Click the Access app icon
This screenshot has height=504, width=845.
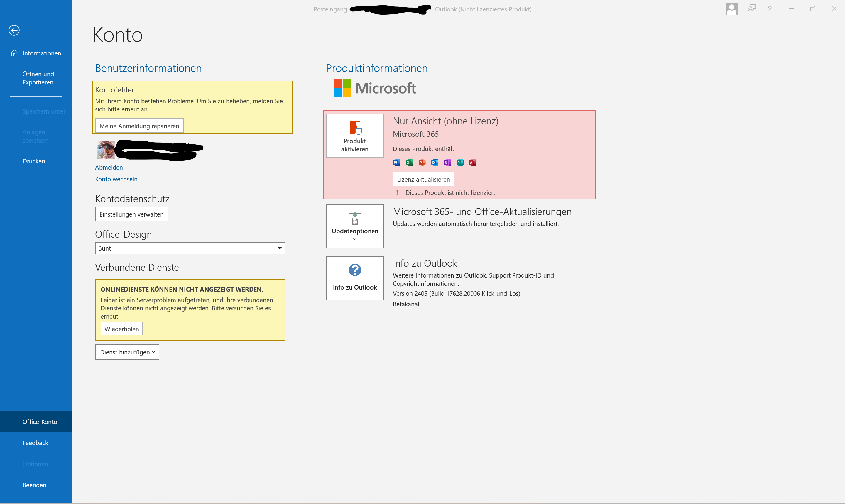pyautogui.click(x=472, y=163)
